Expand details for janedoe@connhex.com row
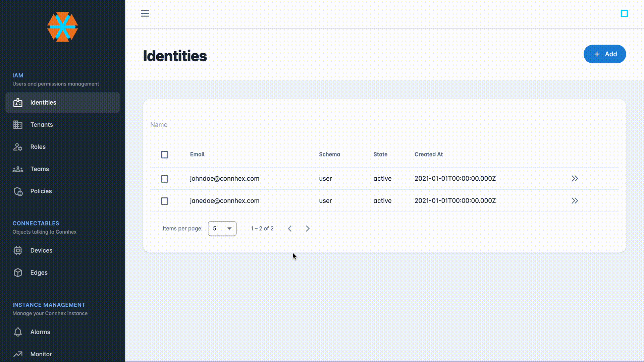The image size is (644, 362). pos(575,200)
